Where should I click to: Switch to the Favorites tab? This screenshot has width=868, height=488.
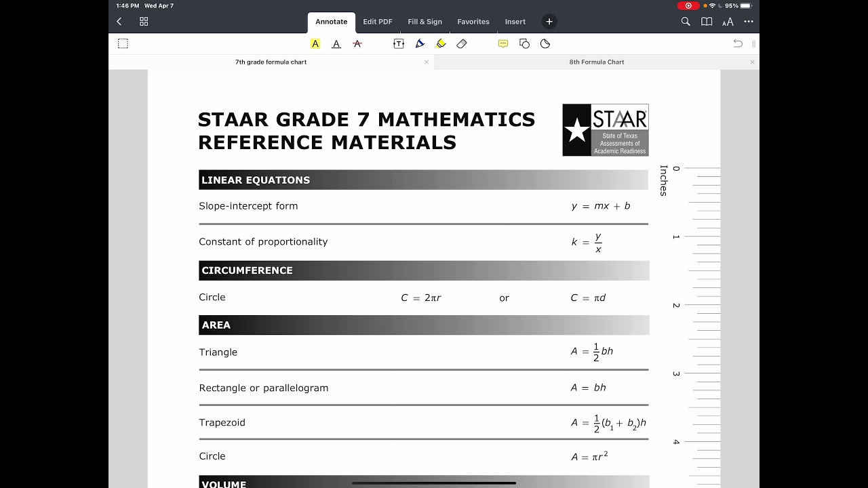coord(473,22)
